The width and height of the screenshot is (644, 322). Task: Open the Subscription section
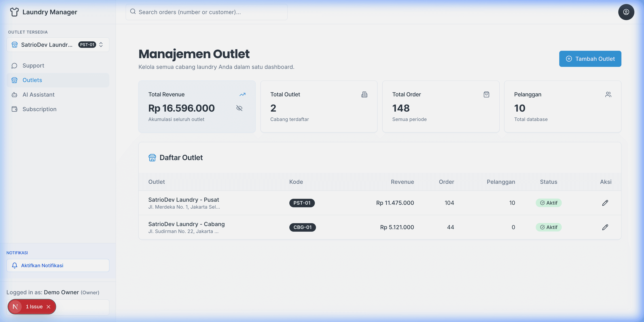pyautogui.click(x=39, y=109)
